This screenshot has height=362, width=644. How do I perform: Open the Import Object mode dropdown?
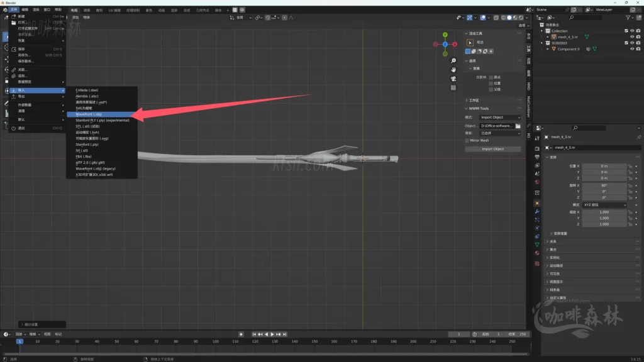pyautogui.click(x=500, y=118)
